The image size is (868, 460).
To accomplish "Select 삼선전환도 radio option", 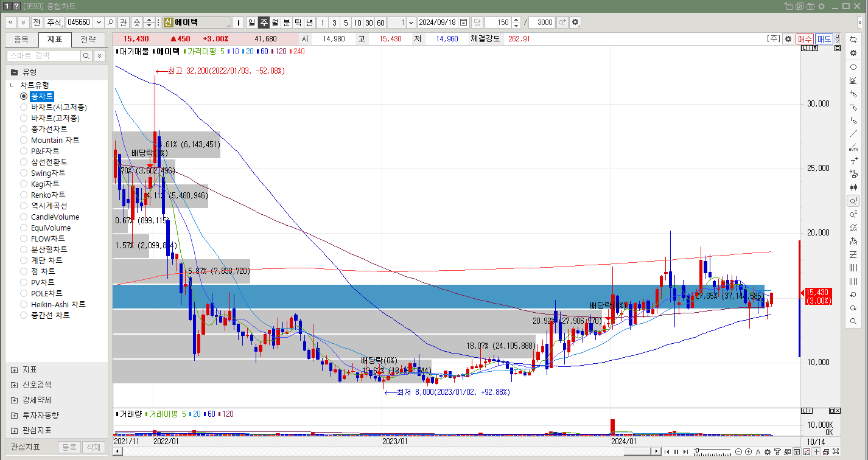I will [24, 162].
